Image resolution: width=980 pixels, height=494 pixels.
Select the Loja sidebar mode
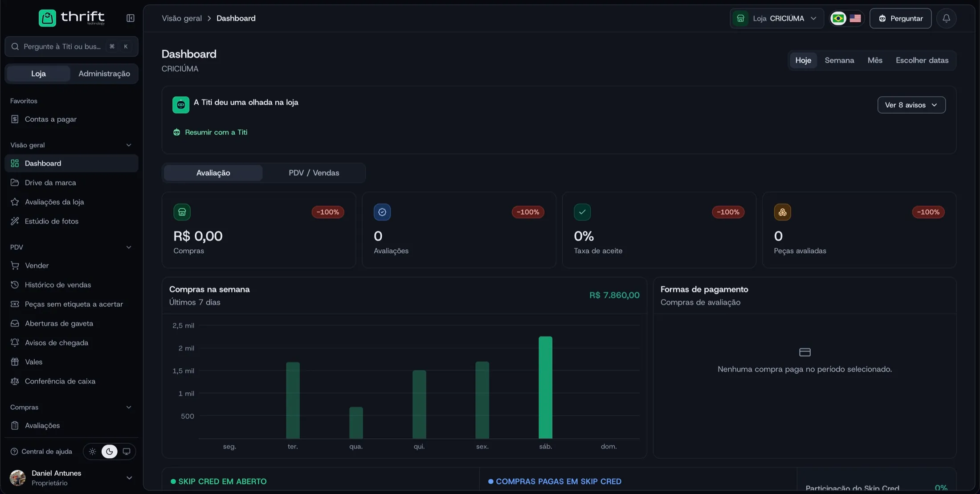pos(38,74)
